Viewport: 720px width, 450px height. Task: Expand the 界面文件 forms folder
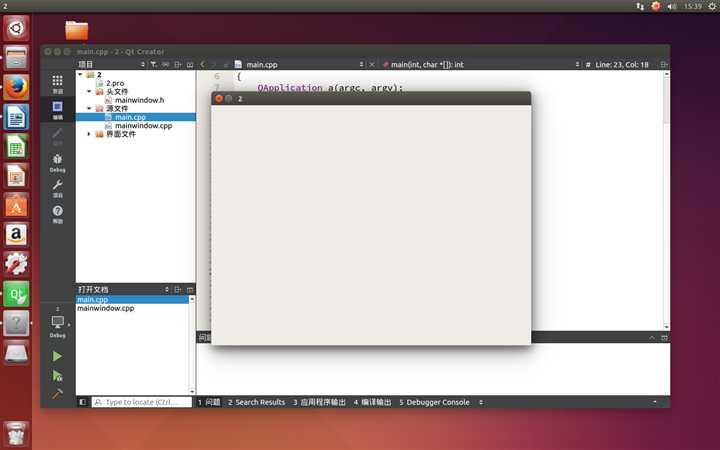[x=89, y=134]
